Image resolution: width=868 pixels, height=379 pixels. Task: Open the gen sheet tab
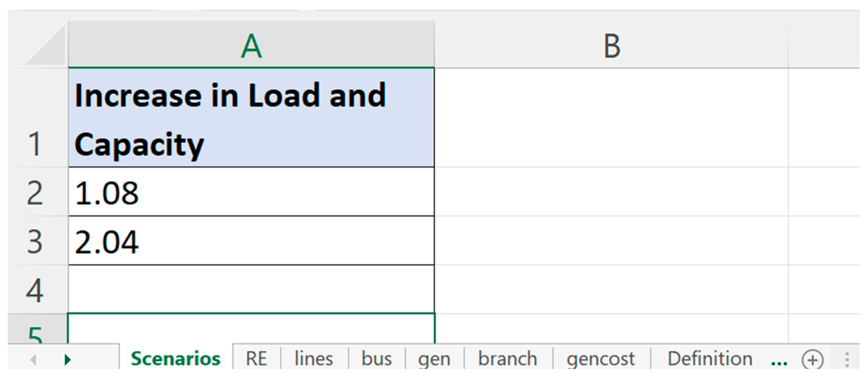434,358
